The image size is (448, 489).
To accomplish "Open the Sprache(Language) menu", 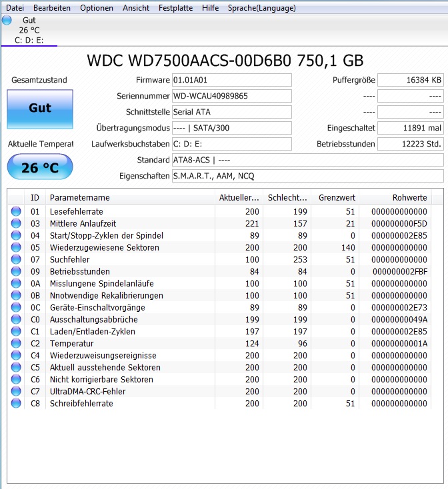I will (x=261, y=8).
